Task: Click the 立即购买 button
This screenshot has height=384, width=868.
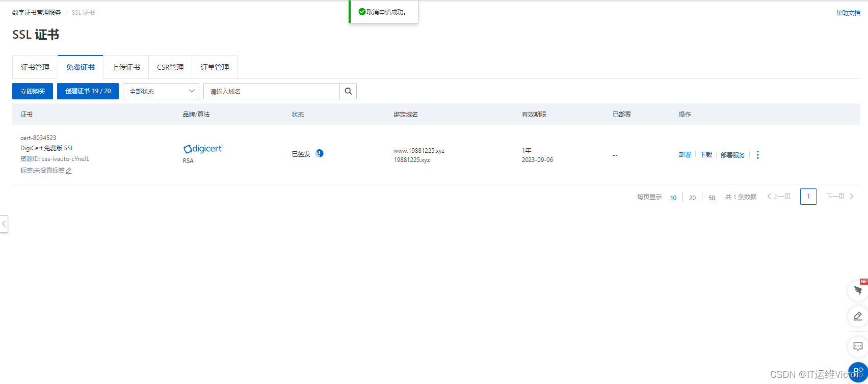Action: (33, 91)
